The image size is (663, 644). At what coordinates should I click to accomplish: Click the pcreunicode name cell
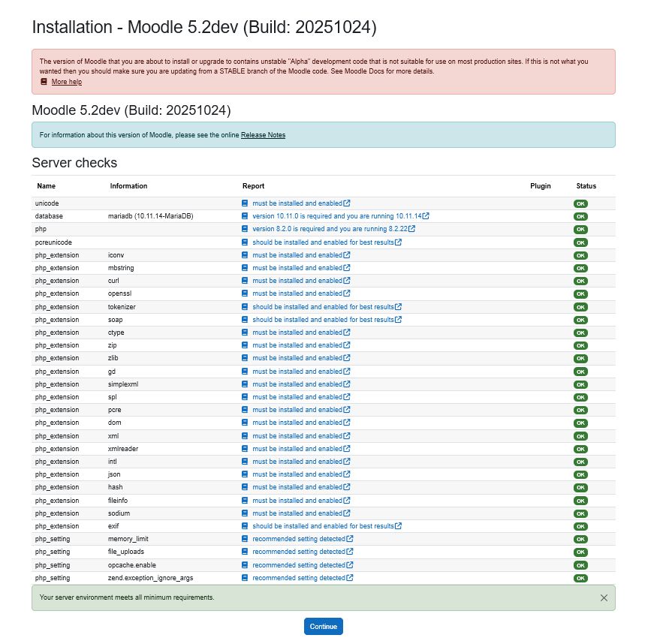point(53,242)
